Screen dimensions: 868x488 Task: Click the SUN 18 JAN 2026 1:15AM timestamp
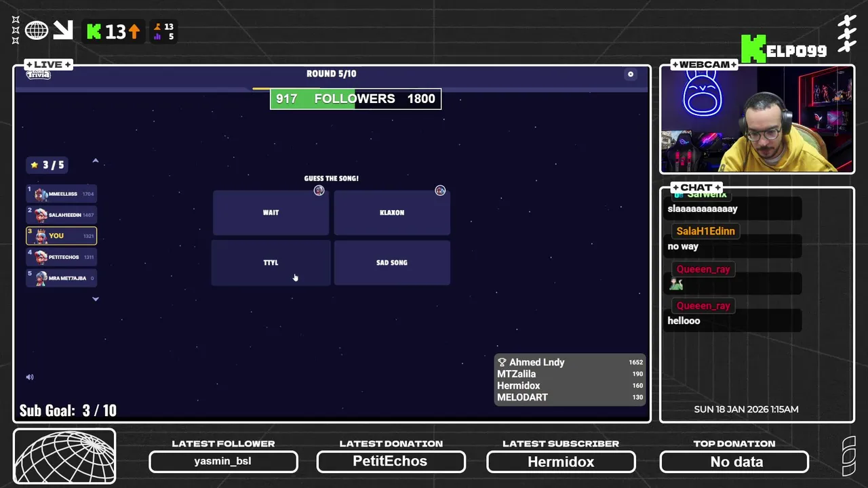pyautogui.click(x=746, y=409)
